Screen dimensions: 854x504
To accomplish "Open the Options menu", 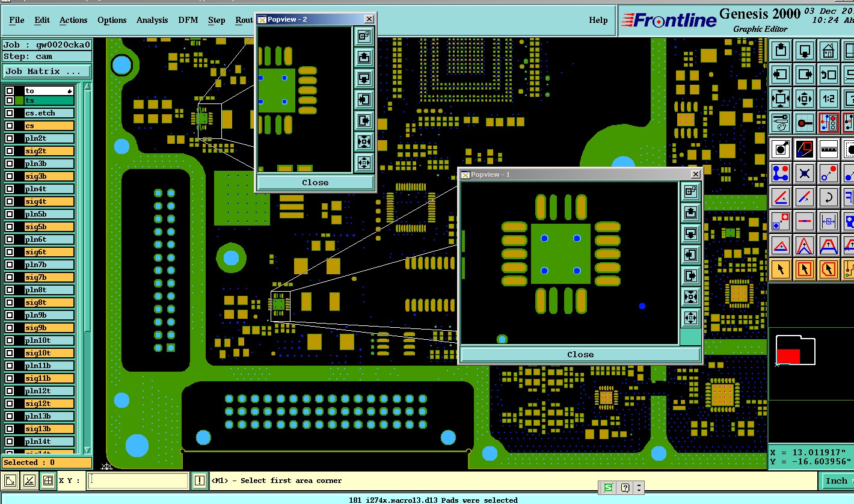I will tap(112, 20).
